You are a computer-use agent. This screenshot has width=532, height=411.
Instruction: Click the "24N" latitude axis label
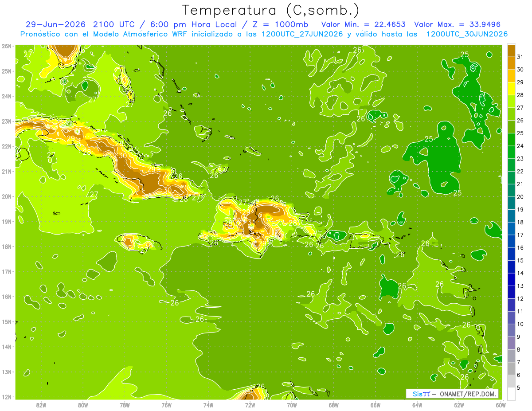[x=6, y=96]
